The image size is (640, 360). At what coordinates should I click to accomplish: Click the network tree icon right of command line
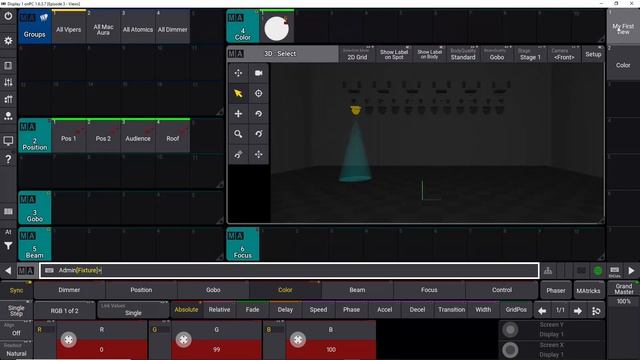pos(548,271)
